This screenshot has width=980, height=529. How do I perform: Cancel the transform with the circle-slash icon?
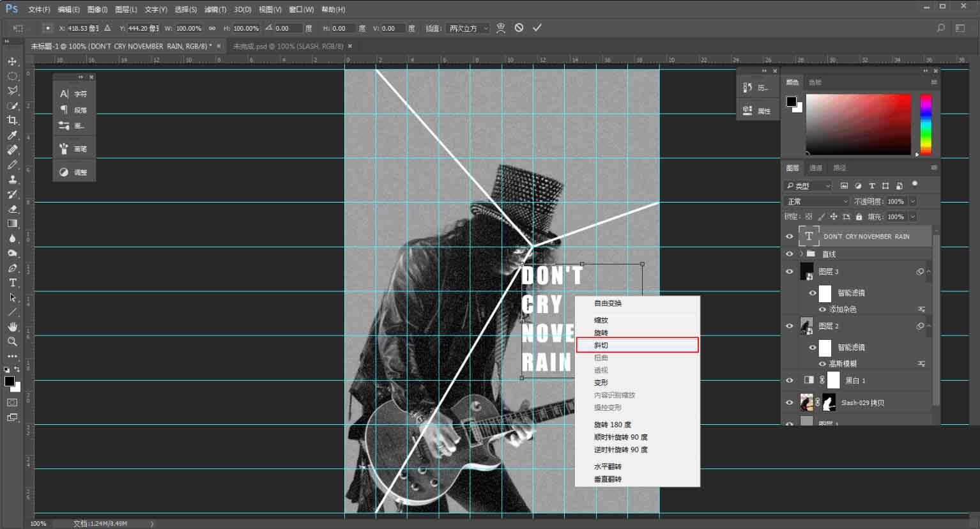coord(519,28)
